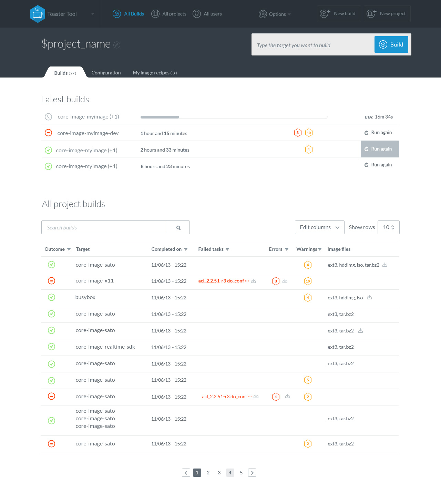The width and height of the screenshot is (441, 504).
Task: Go to page 4 of the builds
Action: tap(230, 473)
